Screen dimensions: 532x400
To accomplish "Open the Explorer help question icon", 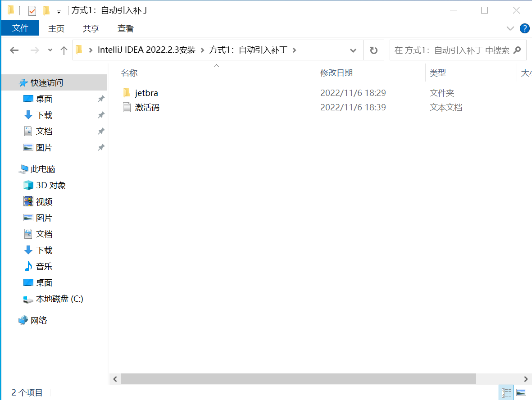I will click(x=524, y=28).
